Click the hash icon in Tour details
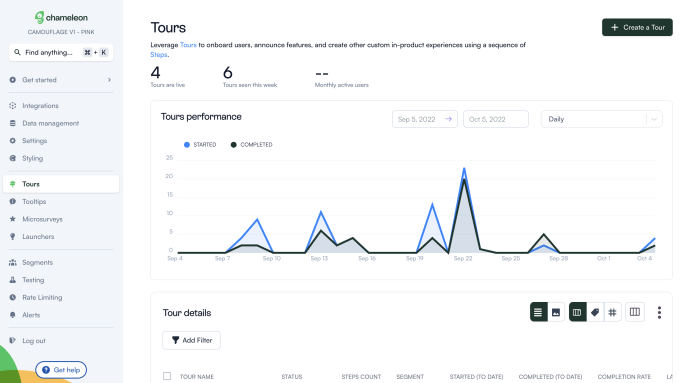The height and width of the screenshot is (383, 700). (612, 312)
